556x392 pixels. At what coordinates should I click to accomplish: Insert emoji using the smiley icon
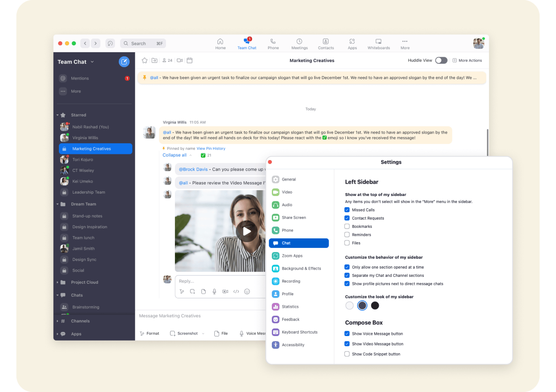pos(247,292)
